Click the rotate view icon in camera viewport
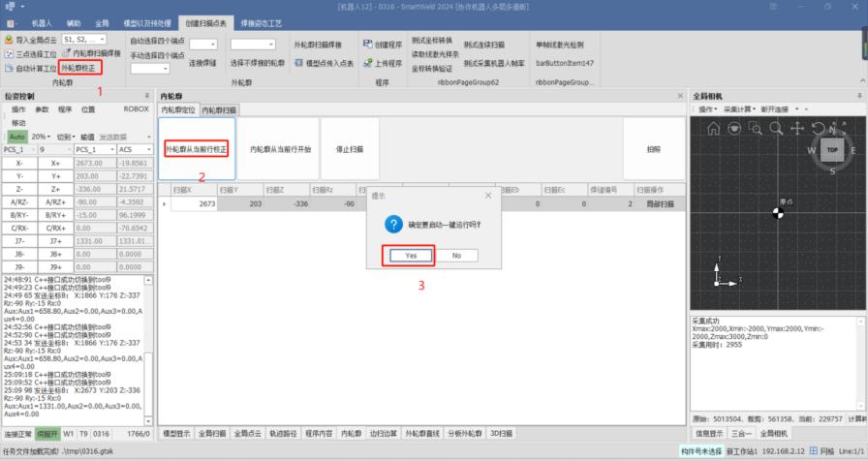Viewport: 868px width, 461px height. pyautogui.click(x=819, y=128)
